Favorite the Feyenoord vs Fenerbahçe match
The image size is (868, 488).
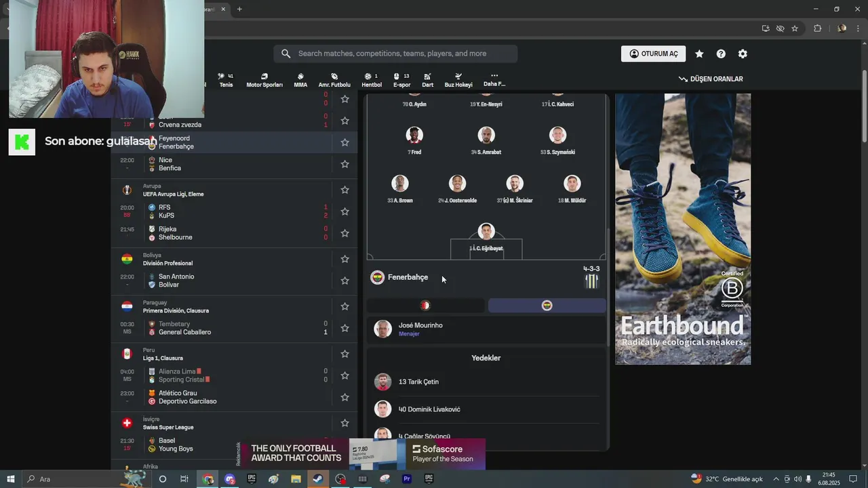tap(344, 142)
